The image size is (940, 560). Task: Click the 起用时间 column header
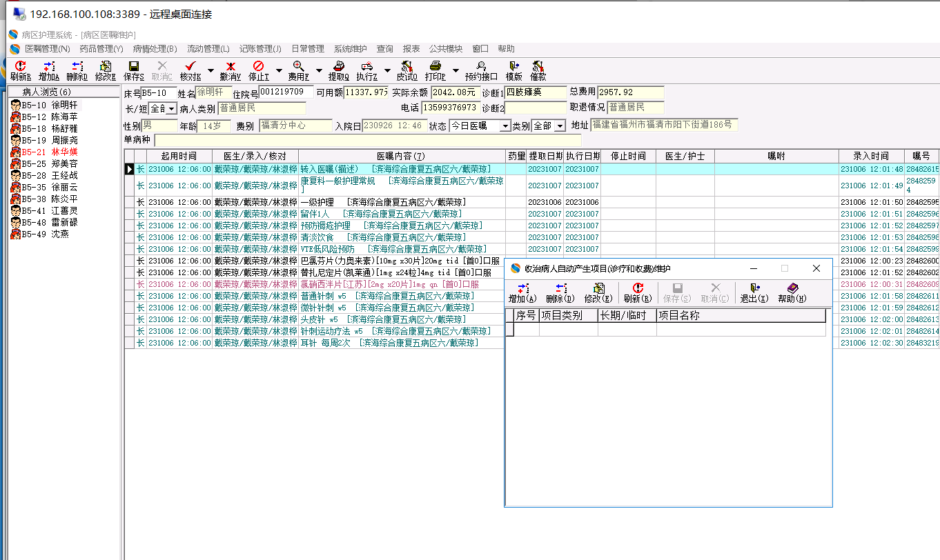tap(179, 157)
